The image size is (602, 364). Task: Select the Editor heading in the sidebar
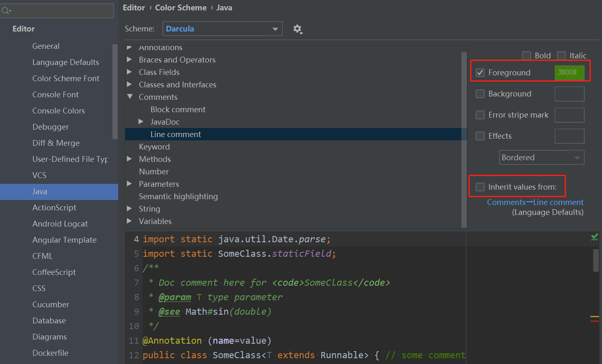[x=24, y=29]
